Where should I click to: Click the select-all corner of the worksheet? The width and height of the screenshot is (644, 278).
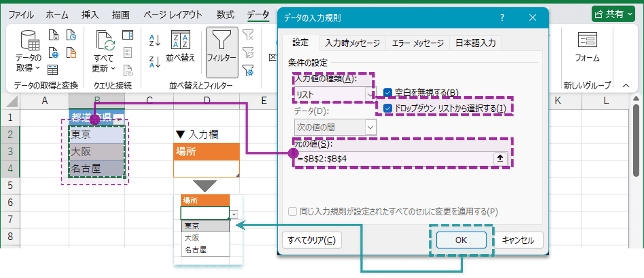click(x=12, y=101)
